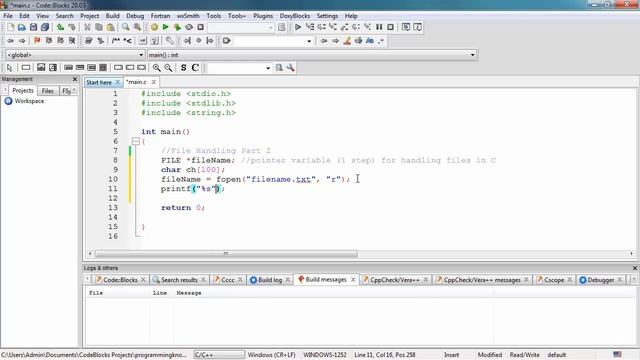Click the editor horizontal scrollbar thumb
This screenshot has height=360, width=640.
[x=226, y=254]
